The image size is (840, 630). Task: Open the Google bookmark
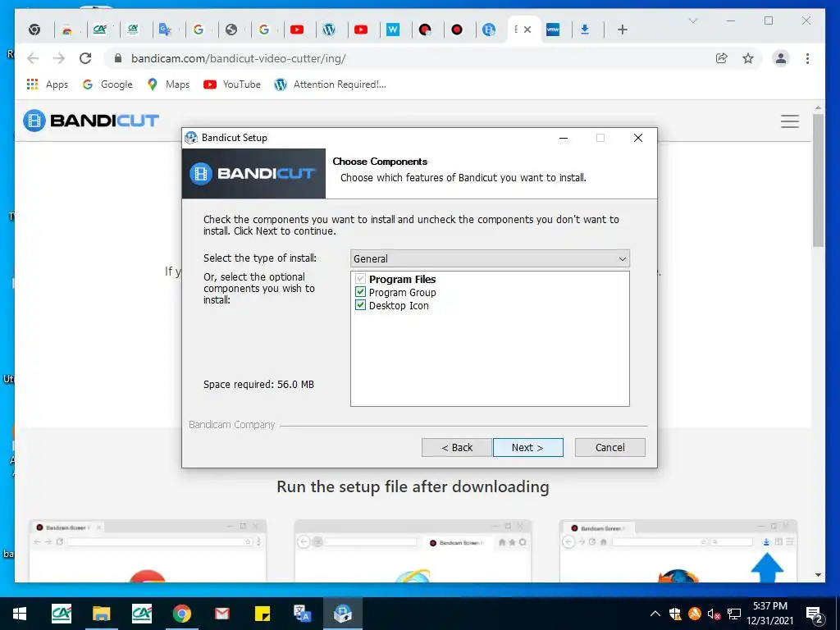(x=107, y=84)
